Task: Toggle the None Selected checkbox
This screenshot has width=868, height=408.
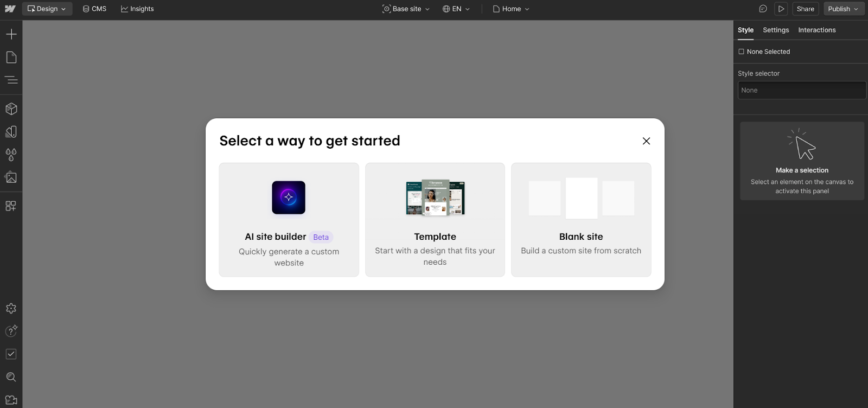Action: click(741, 52)
